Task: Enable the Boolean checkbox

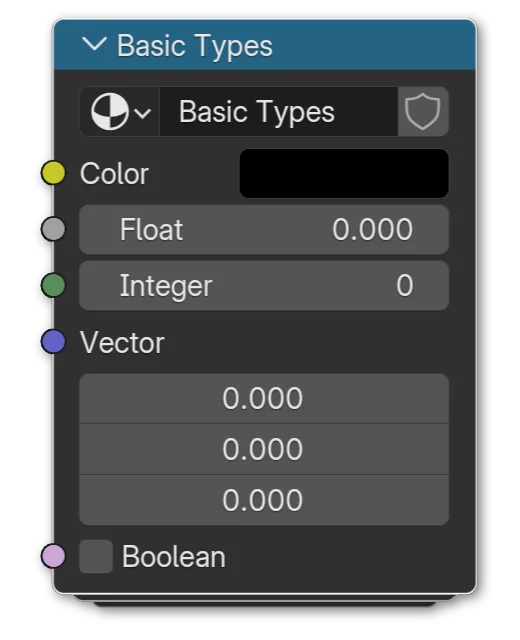Action: click(x=96, y=556)
